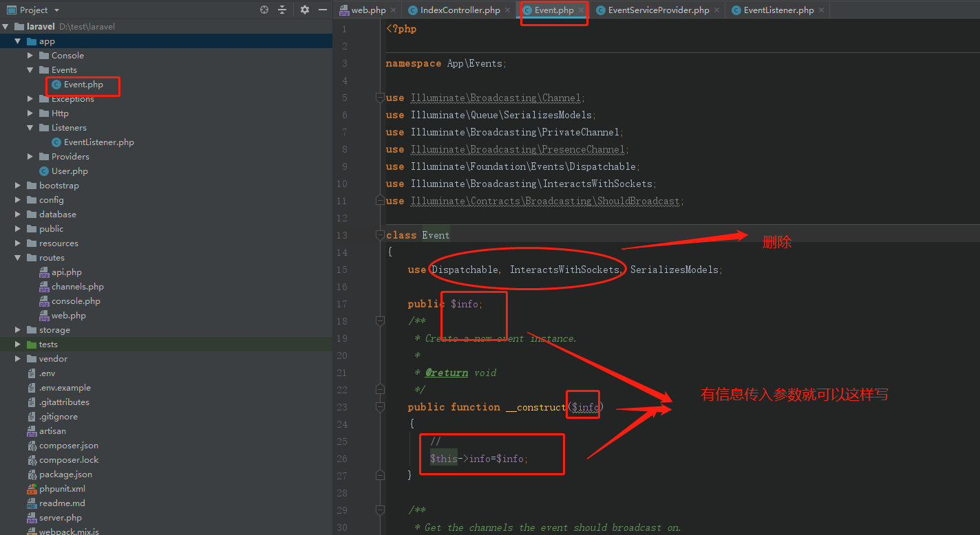The image size is (980, 535).
Task: Expand the vendor folder
Action: pyautogui.click(x=18, y=359)
